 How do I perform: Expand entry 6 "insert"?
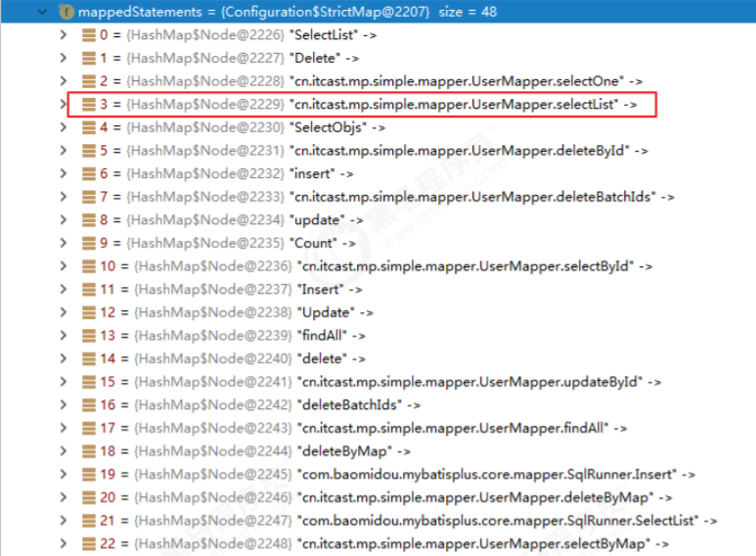pyautogui.click(x=64, y=174)
